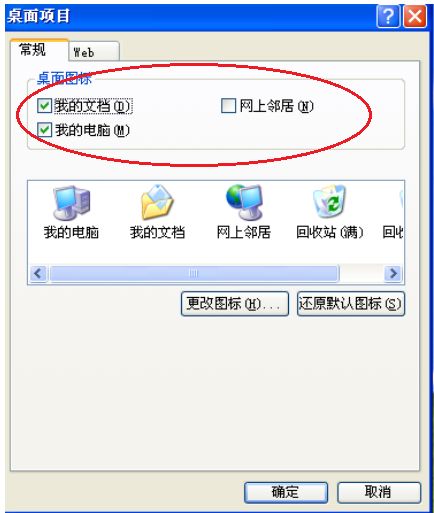Select the 网上邻居 network icon

[244, 202]
